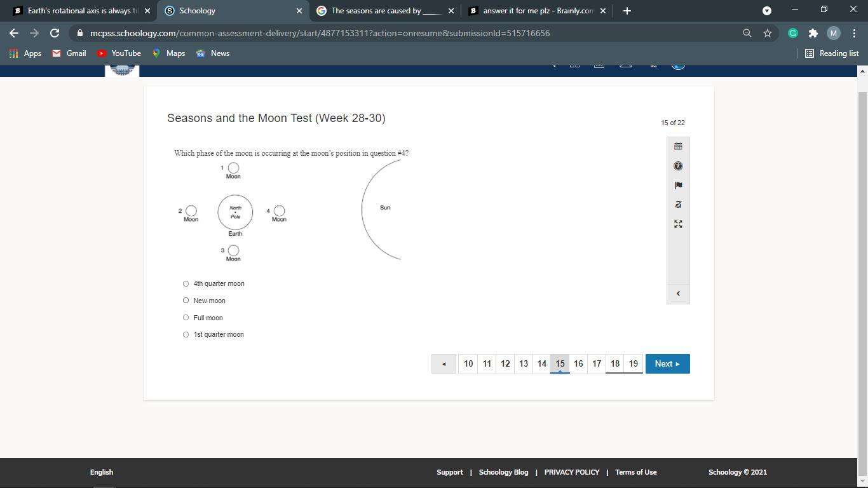868x488 pixels.
Task: Open the reference table tool in the assessment sidebar
Action: [x=678, y=146]
